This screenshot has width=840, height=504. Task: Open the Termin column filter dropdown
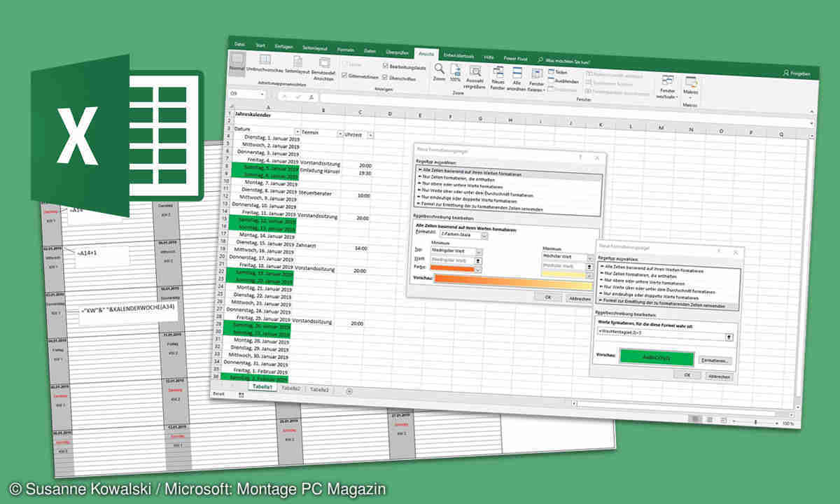point(341,134)
